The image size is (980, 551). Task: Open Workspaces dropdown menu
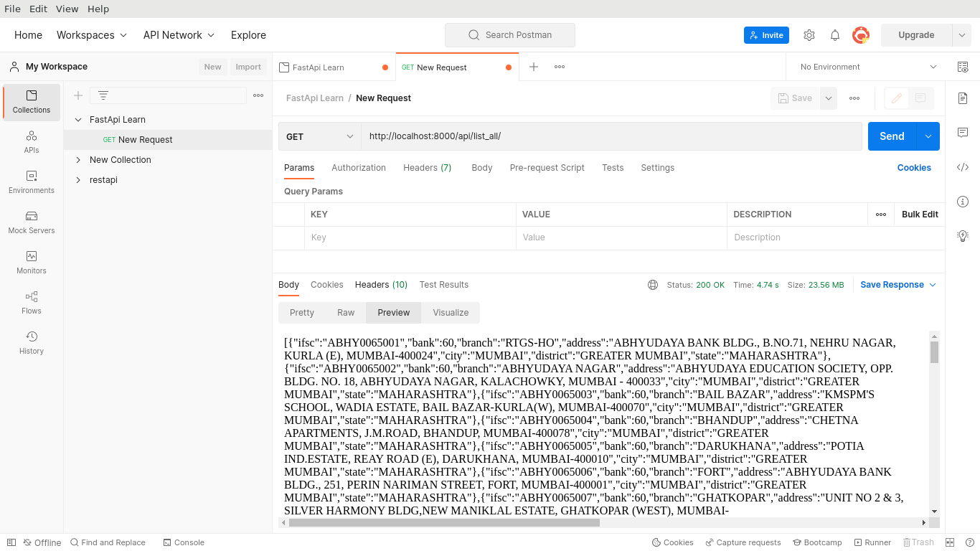click(92, 35)
